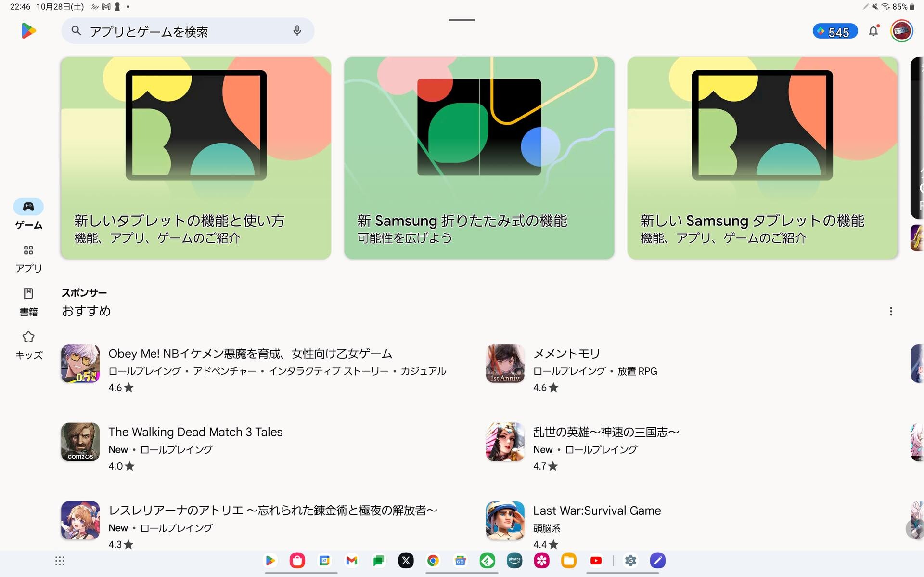Launch YouTube from the taskbar
Image resolution: width=924 pixels, height=577 pixels.
596,561
